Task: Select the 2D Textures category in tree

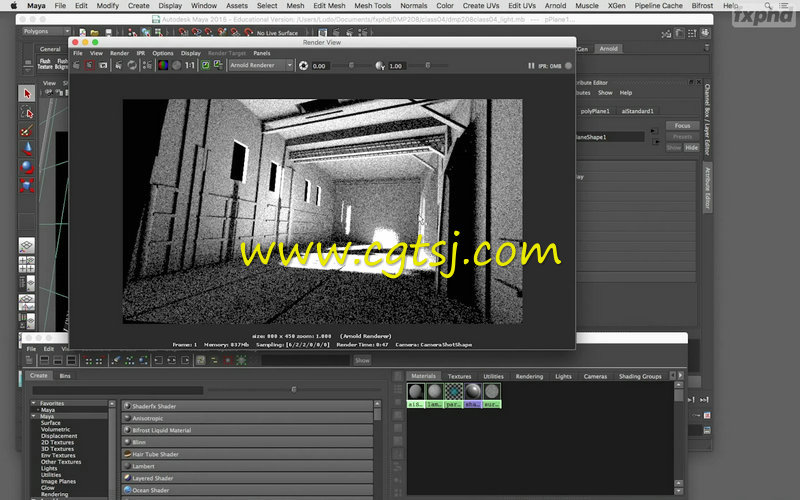Action: click(58, 442)
